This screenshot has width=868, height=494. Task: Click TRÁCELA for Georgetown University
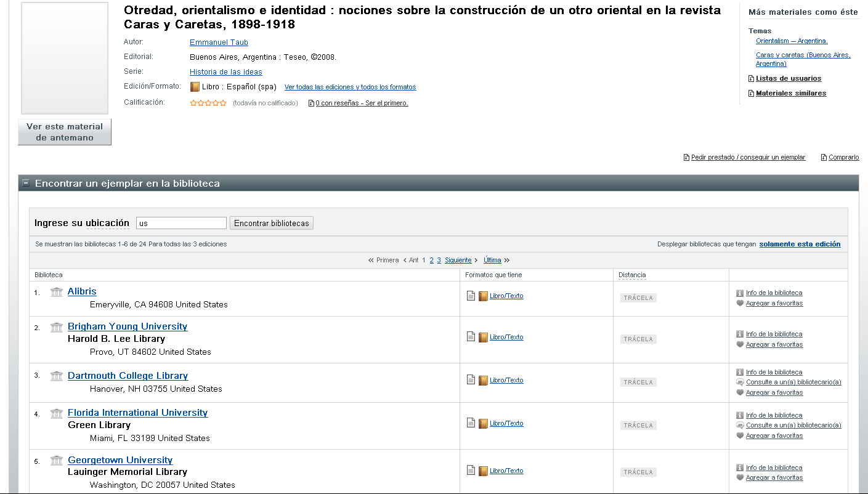[x=638, y=472]
